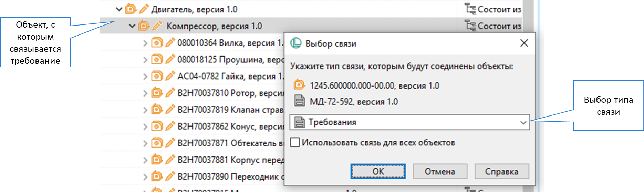Collapse the Двигатель tree node
The width and height of the screenshot is (644, 192).
(119, 9)
